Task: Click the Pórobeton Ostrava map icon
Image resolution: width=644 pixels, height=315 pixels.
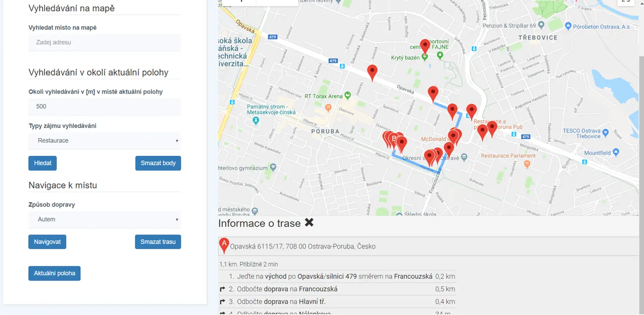Action: pos(568,27)
